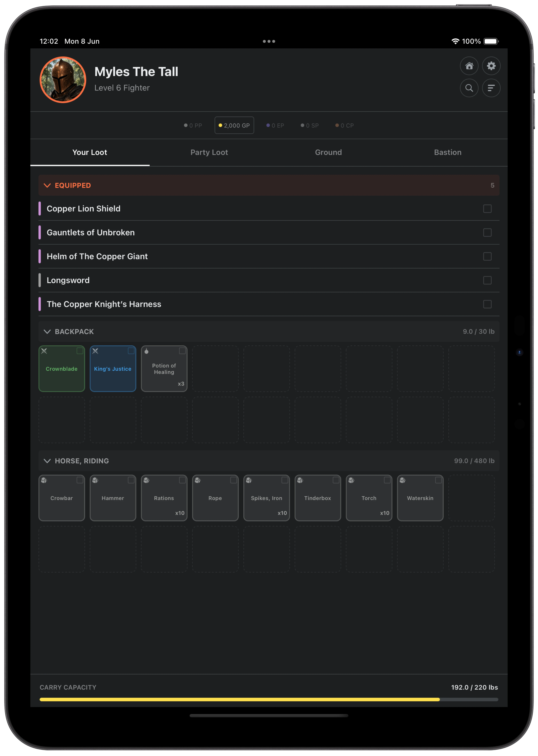Collapse the Backpack section chevron
This screenshot has width=538, height=756.
(47, 332)
